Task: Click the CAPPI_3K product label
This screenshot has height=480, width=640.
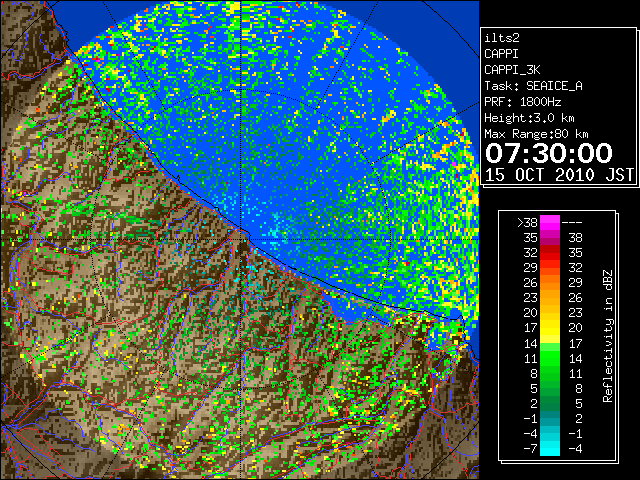Action: coord(512,70)
